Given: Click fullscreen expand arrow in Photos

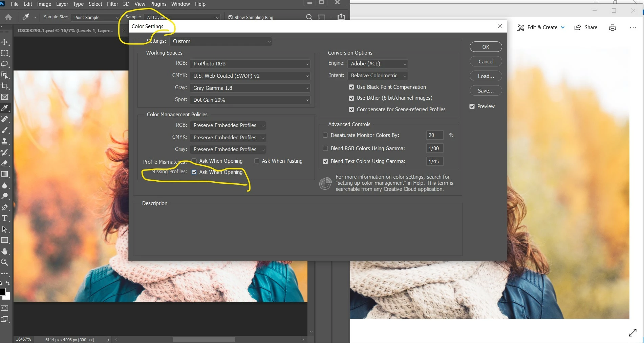Looking at the screenshot, I should pyautogui.click(x=632, y=332).
